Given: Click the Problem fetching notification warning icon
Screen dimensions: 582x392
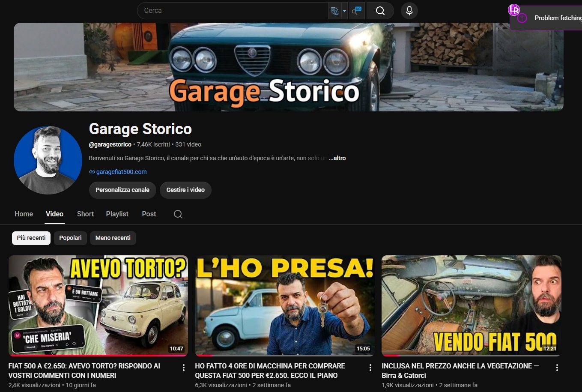Looking at the screenshot, I should coord(522,18).
